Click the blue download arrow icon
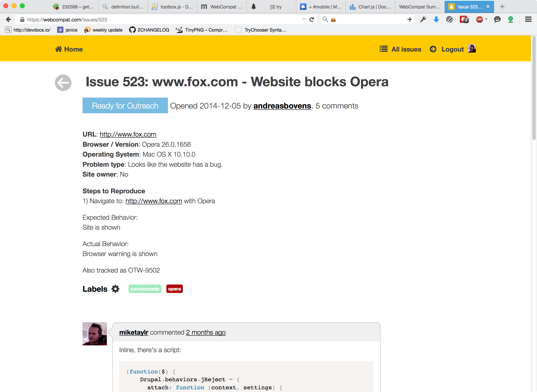This screenshot has width=537, height=392. [436, 19]
